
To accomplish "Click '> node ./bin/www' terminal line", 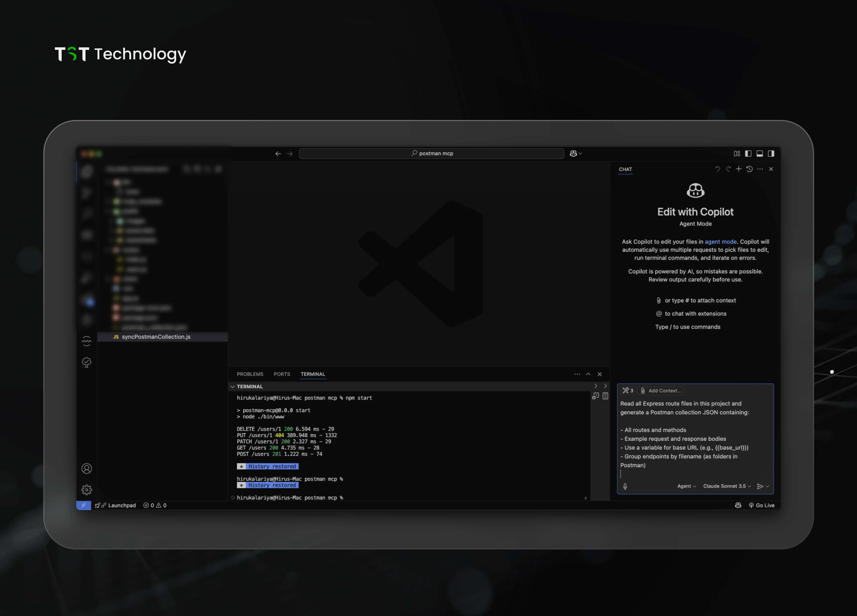I will 260,417.
